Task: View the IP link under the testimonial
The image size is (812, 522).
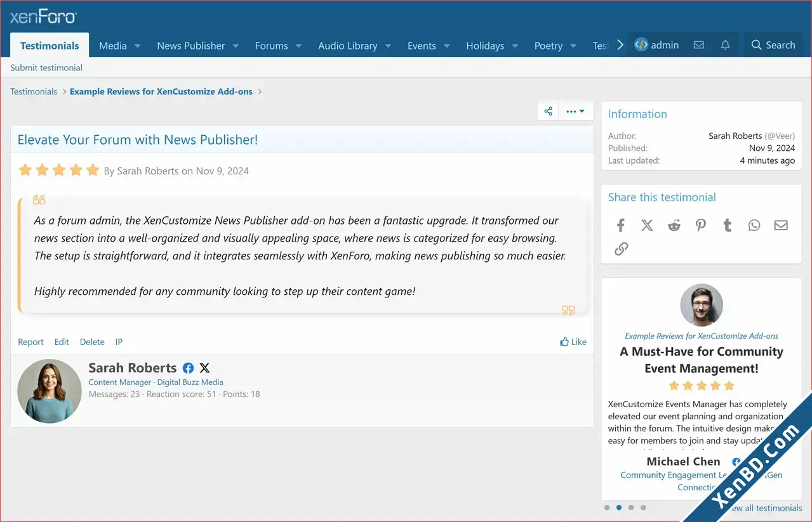Action: coord(119,342)
